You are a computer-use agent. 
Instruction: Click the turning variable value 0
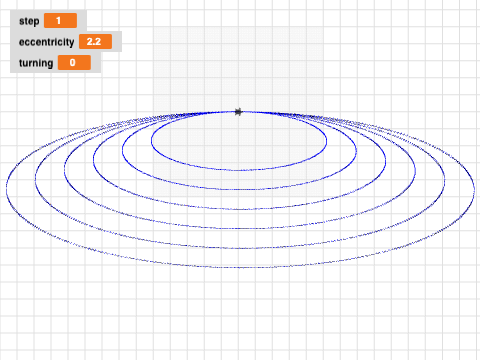pyautogui.click(x=74, y=63)
